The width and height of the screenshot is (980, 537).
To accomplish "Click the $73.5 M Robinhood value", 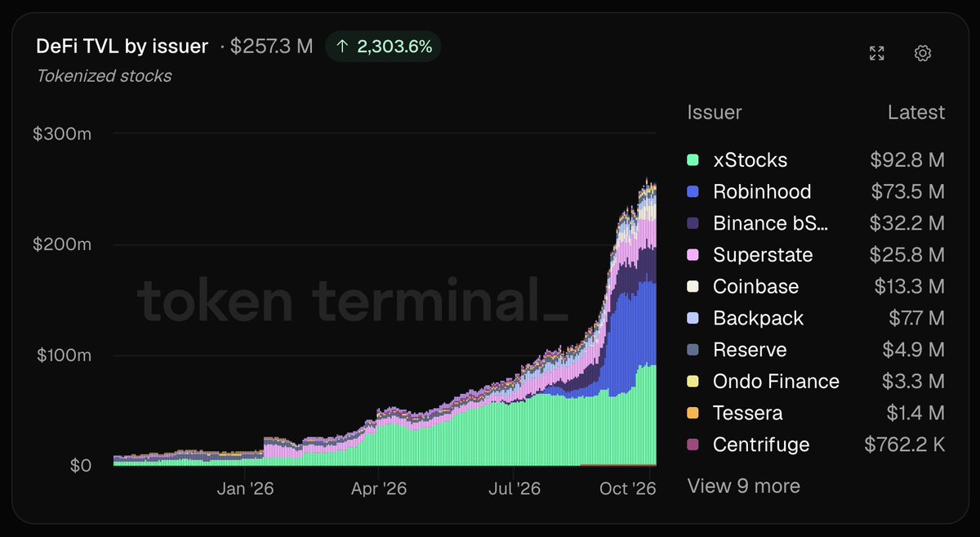I will (908, 192).
